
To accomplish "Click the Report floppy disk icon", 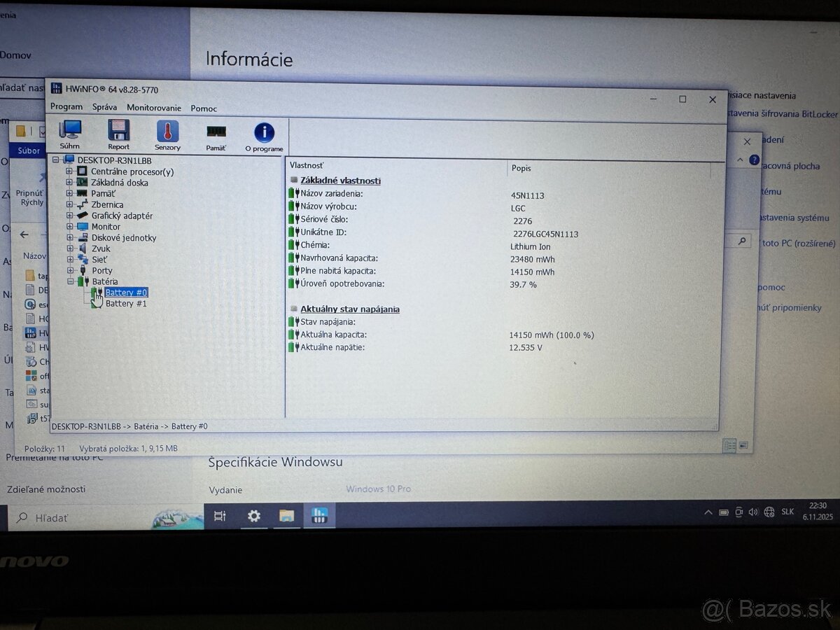I will click(x=118, y=131).
